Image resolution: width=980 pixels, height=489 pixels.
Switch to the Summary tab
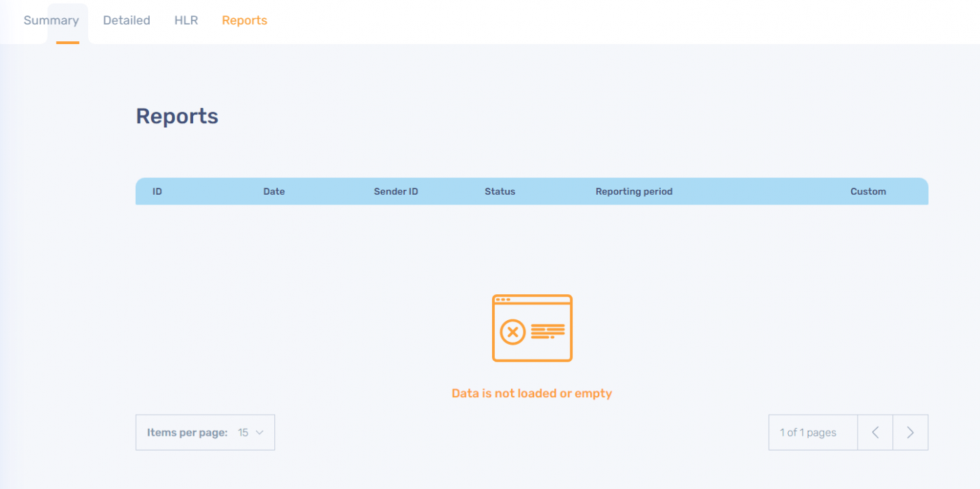[51, 20]
